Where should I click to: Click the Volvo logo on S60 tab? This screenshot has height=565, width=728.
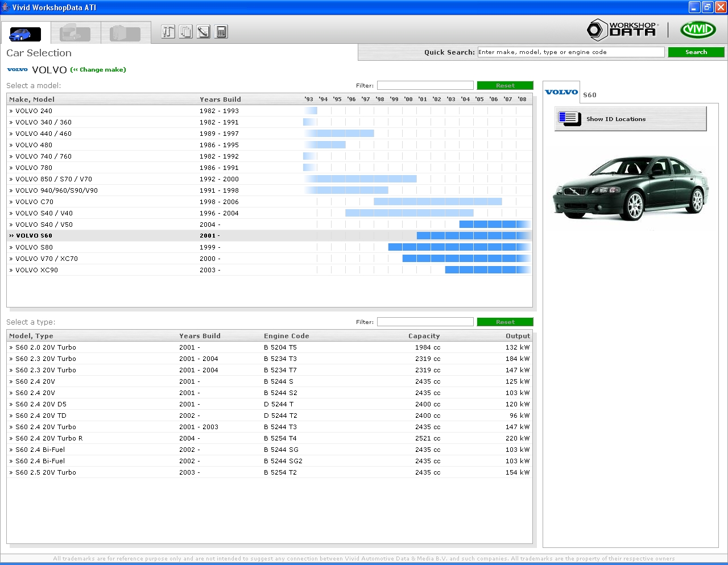point(561,92)
